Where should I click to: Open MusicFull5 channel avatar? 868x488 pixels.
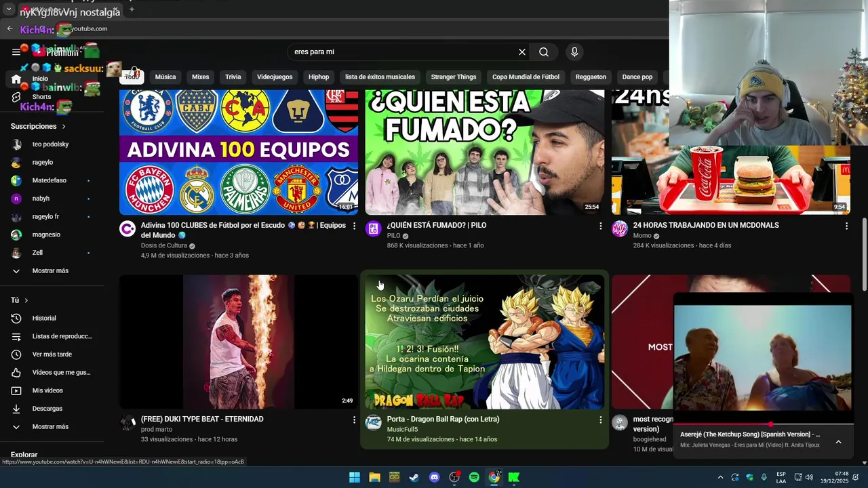click(374, 423)
